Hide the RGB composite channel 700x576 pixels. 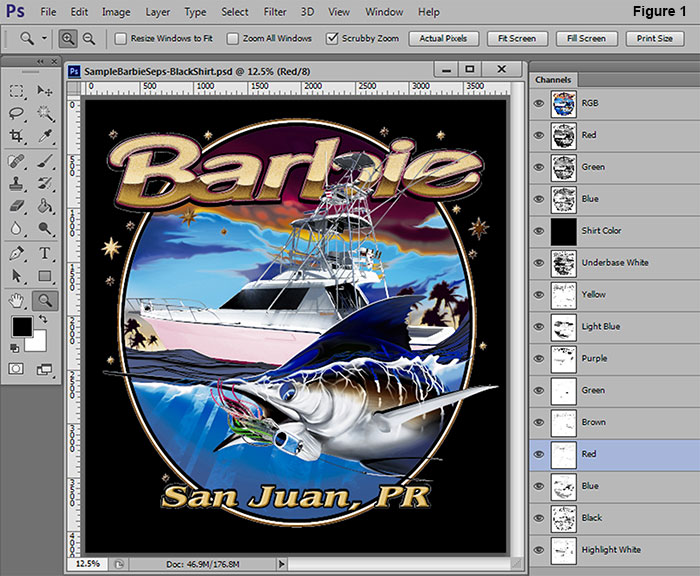pos(539,103)
